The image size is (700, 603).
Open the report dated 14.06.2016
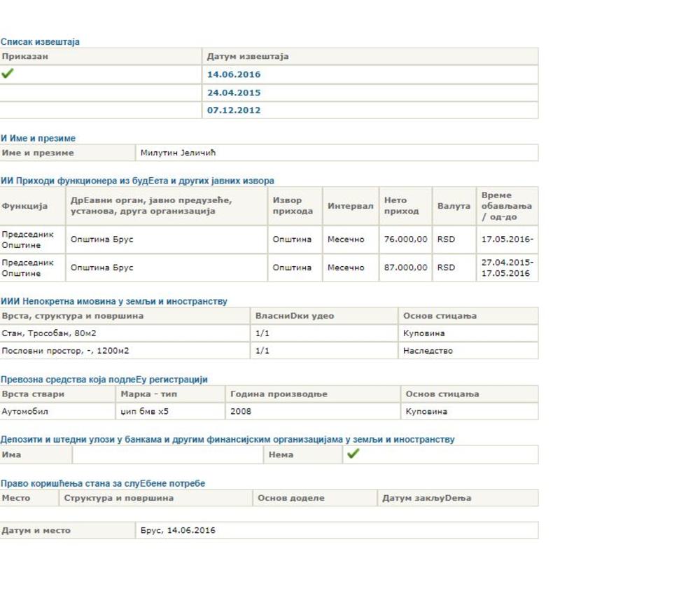[x=234, y=75]
